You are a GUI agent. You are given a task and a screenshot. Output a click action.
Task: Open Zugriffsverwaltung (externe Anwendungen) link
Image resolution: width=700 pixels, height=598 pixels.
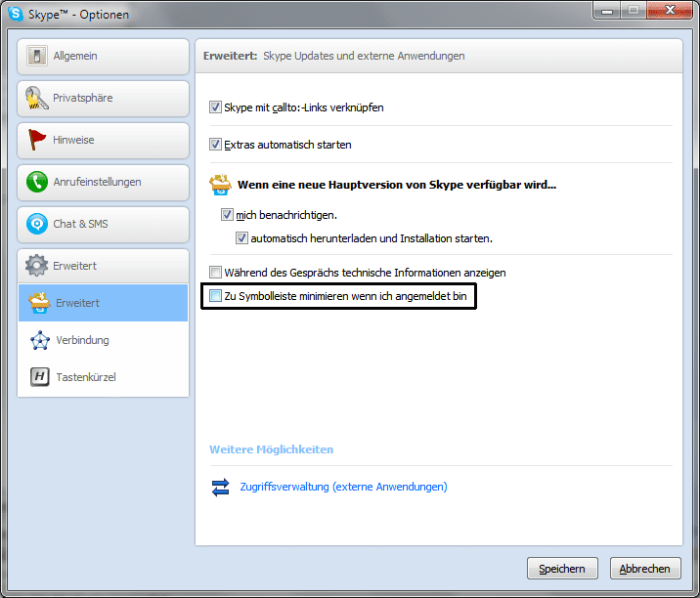pos(343,487)
